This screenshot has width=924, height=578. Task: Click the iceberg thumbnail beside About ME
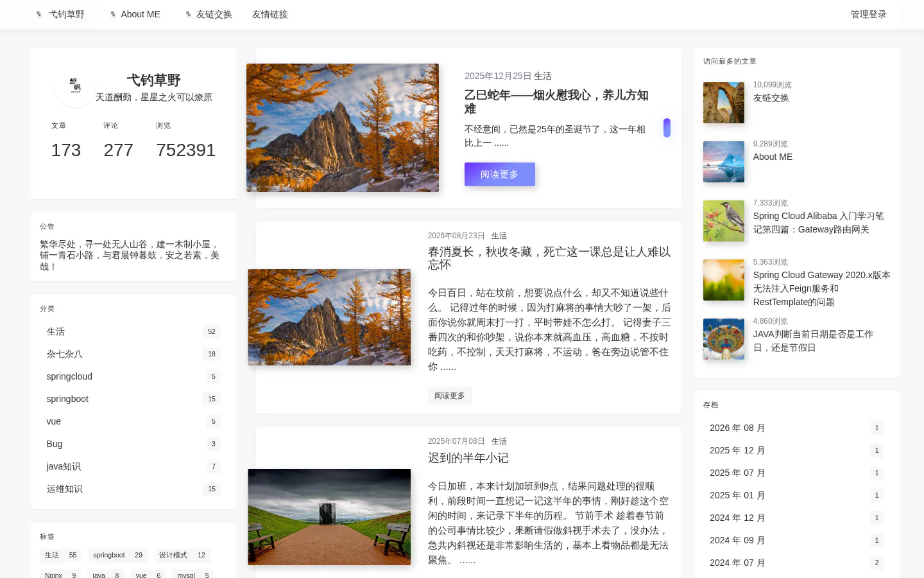[x=724, y=162]
